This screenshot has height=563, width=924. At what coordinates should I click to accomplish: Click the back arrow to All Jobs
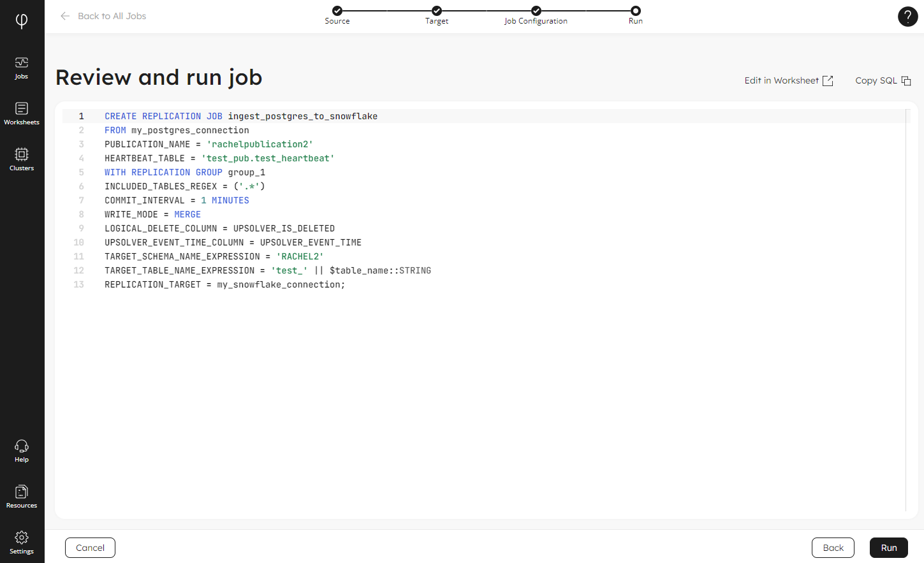(65, 16)
